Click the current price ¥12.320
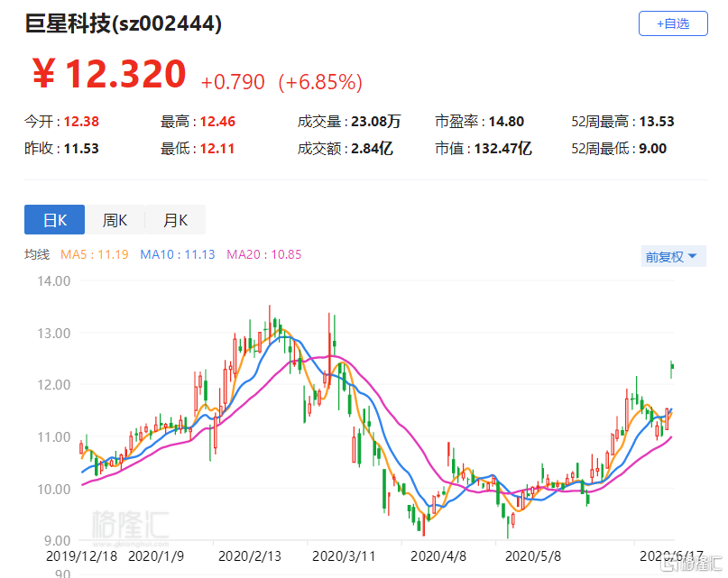728x578 pixels. pos(109,74)
